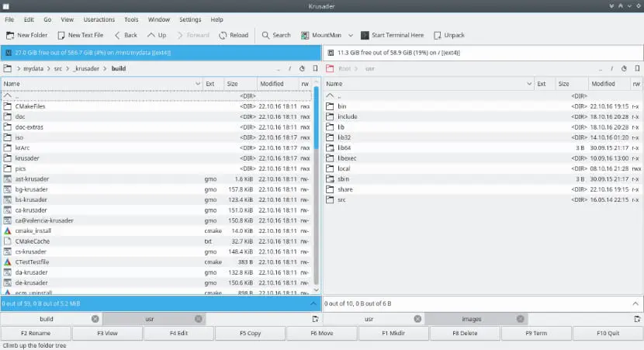Screen dimensions: 644x350
Task: Go Back using the toolbar arrow
Action: click(x=126, y=36)
